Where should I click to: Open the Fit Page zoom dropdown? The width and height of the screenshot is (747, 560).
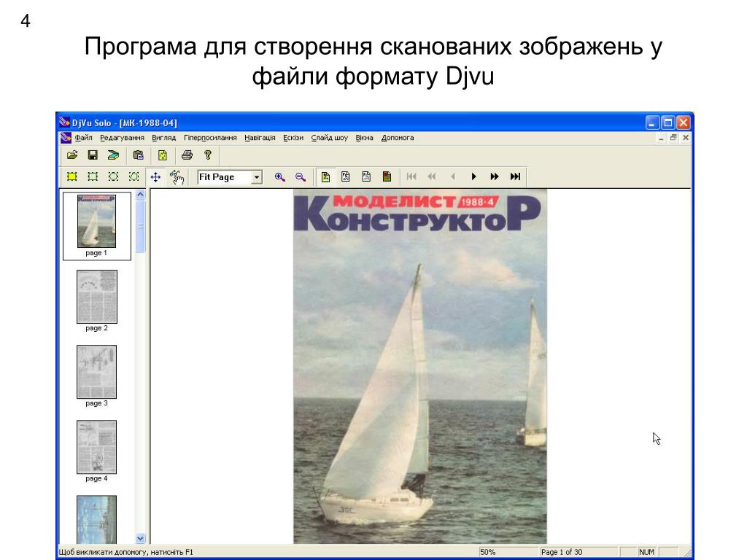256,177
